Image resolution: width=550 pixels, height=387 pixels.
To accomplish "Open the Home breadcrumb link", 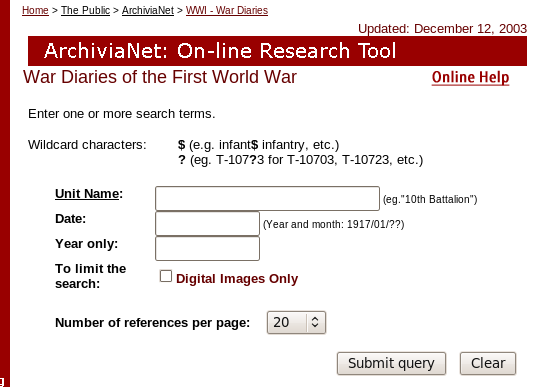I will tap(35, 11).
